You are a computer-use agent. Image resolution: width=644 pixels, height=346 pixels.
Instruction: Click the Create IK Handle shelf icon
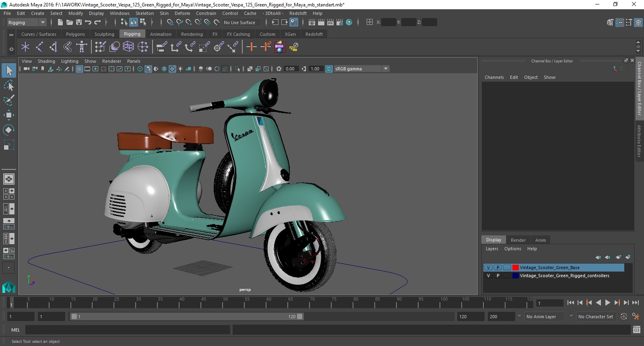pos(54,47)
